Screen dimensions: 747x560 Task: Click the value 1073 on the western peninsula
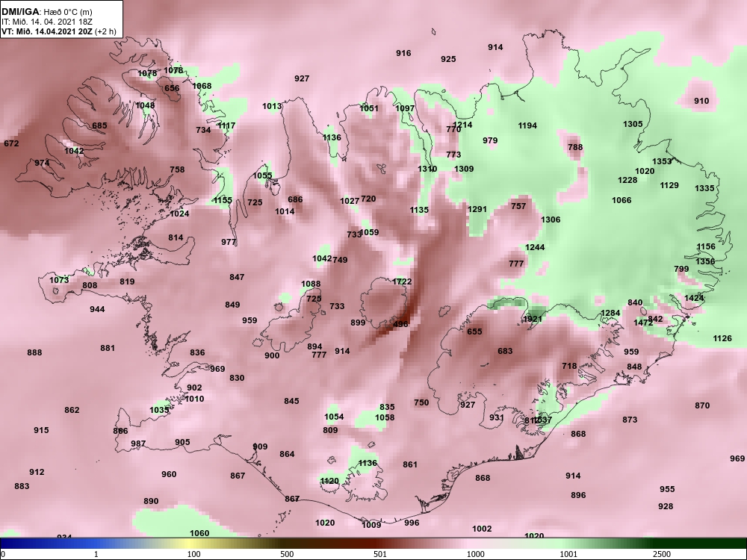(x=59, y=280)
